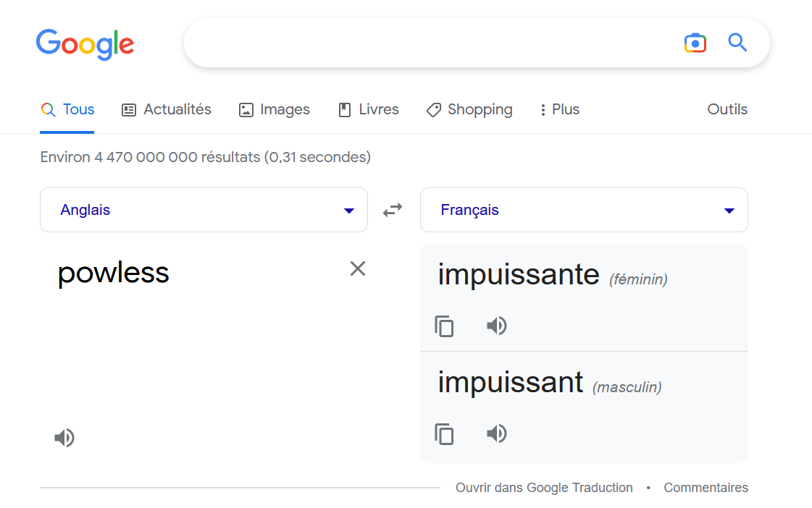
Task: Listen to source word 'powless'
Action: (64, 438)
